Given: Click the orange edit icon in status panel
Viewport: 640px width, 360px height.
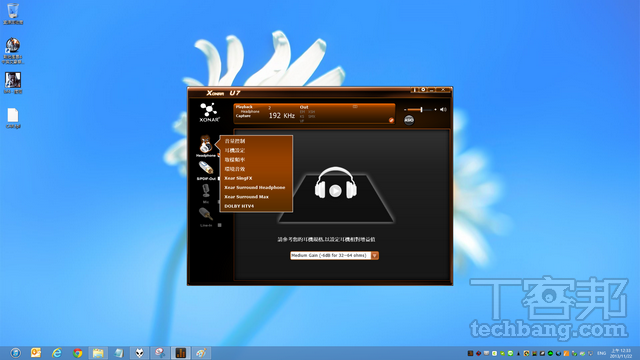Looking at the screenshot, I should pyautogui.click(x=391, y=120).
